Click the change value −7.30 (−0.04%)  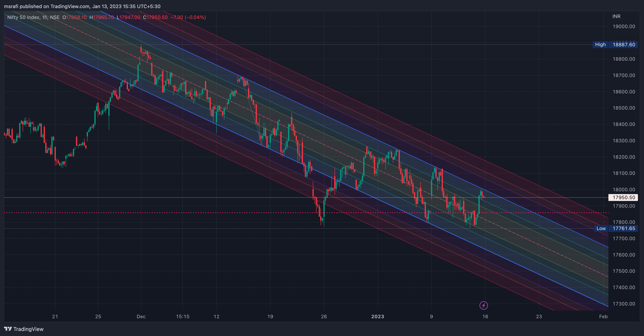188,17
